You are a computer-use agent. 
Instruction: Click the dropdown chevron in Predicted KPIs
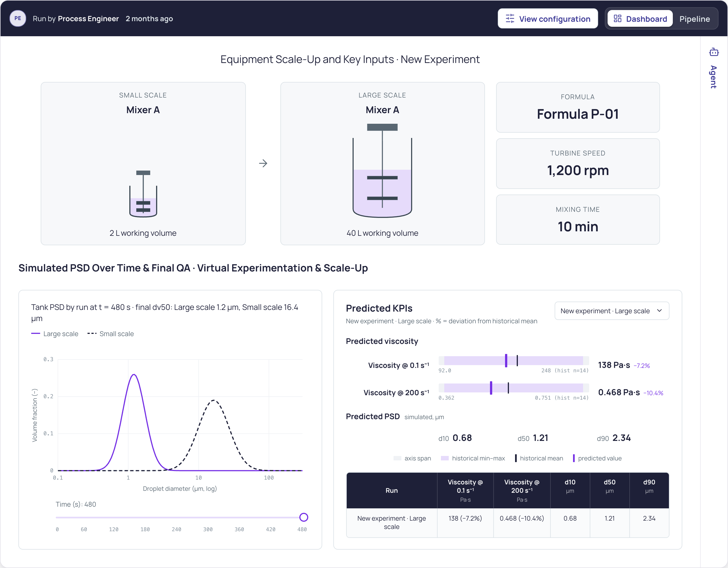coord(659,311)
